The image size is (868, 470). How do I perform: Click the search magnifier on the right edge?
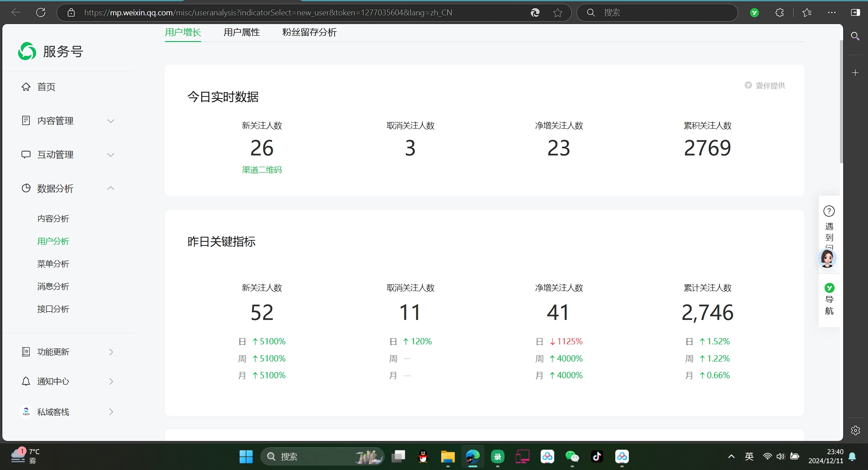point(855,36)
